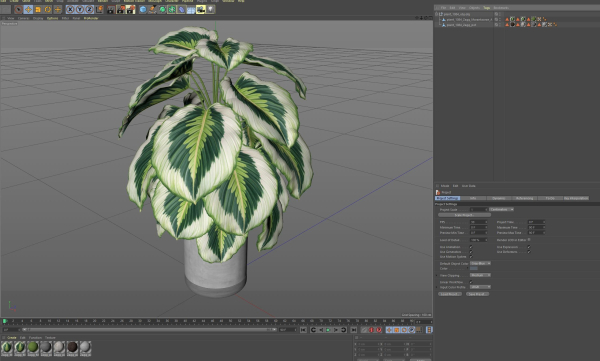The height and width of the screenshot is (361, 600).
Task: Click the FPS input field
Action: pyautogui.click(x=478, y=222)
